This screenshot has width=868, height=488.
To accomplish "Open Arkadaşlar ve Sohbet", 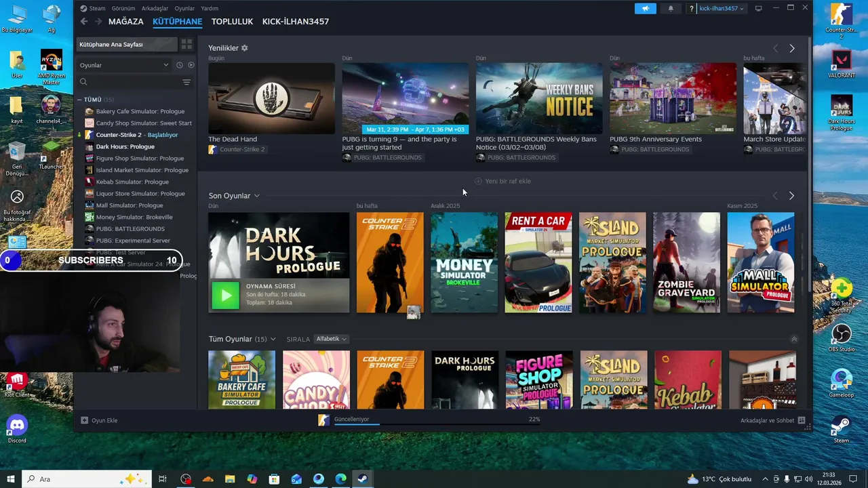I will coord(772,420).
